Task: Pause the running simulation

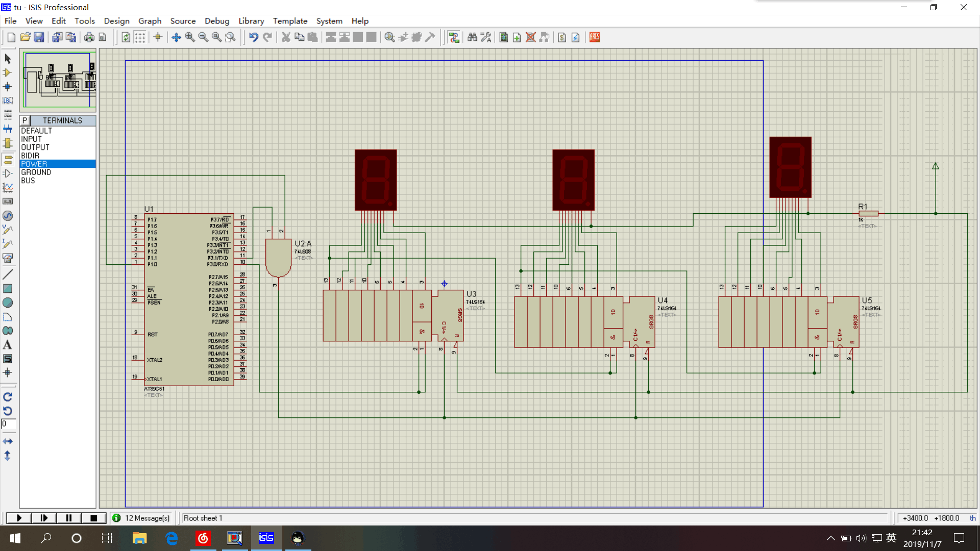Action: coord(68,518)
